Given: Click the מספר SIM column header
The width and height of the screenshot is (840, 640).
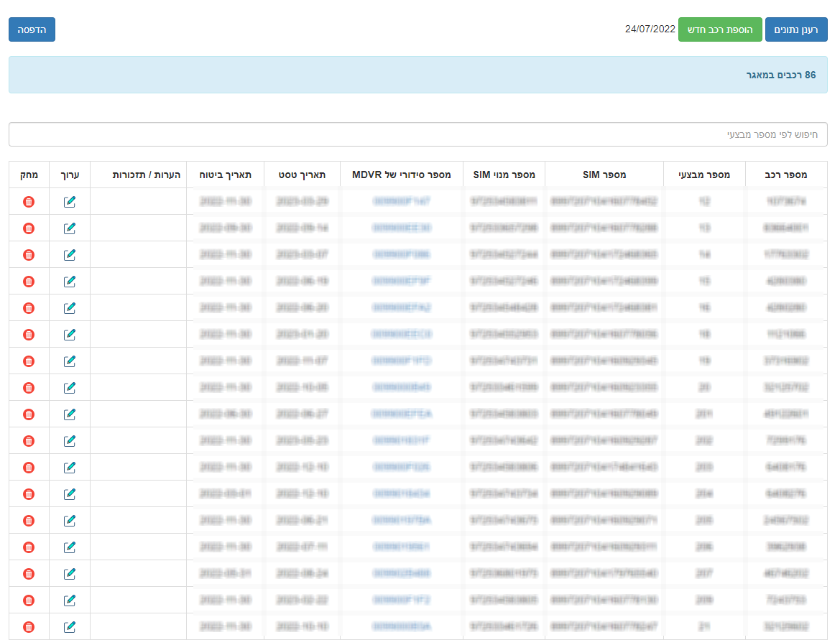Looking at the screenshot, I should point(604,175).
